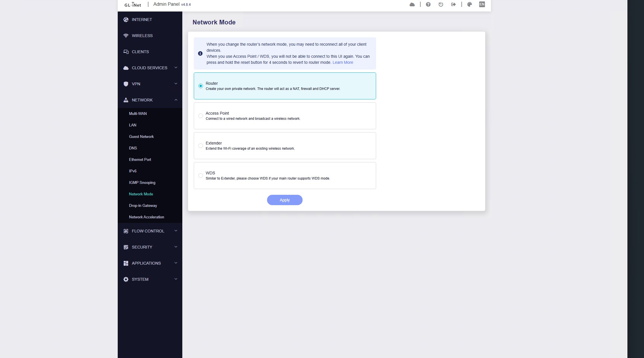Click the logout arrow icon
The image size is (644, 358).
[453, 4]
